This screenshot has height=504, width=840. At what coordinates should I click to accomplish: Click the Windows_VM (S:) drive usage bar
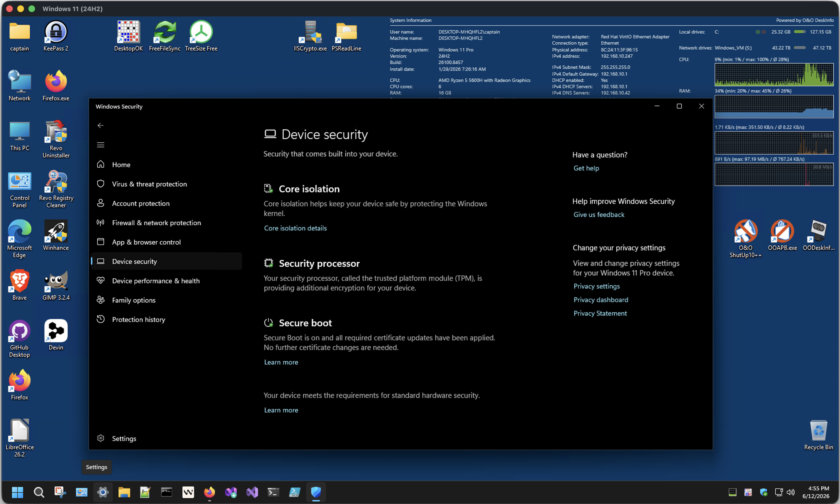(800, 47)
